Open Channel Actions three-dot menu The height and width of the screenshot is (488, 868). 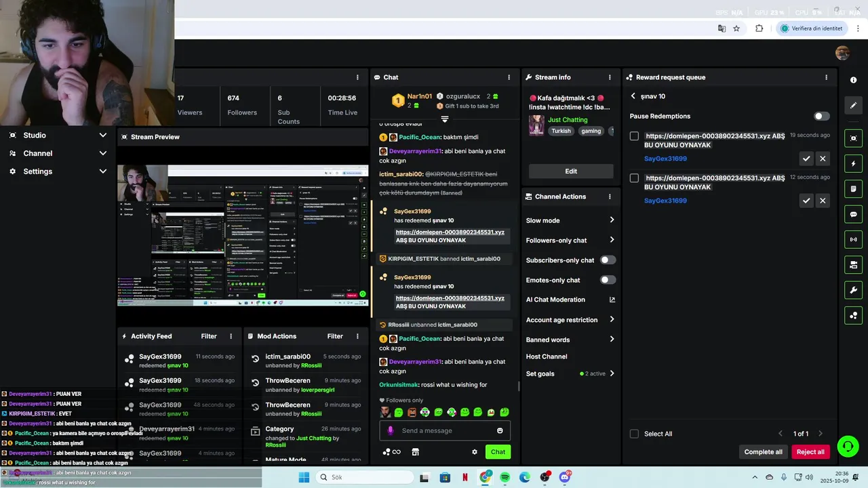610,197
